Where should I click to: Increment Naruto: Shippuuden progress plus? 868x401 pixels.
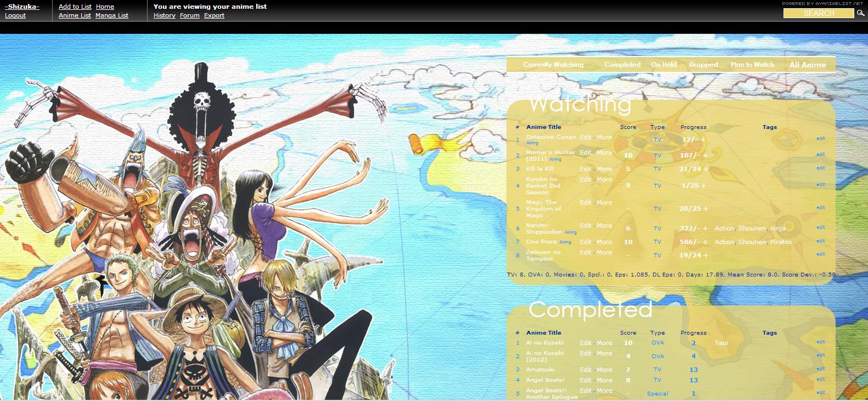(705, 228)
